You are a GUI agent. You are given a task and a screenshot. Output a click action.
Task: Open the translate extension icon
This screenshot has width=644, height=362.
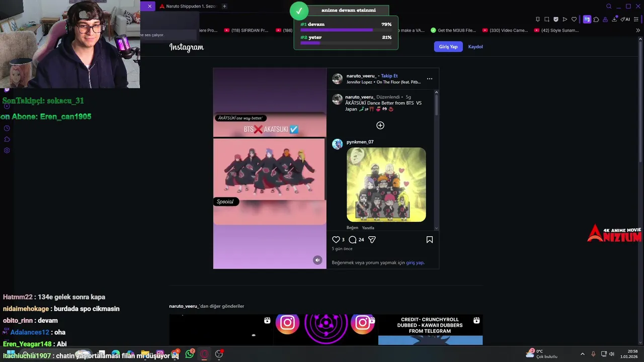[x=587, y=20]
